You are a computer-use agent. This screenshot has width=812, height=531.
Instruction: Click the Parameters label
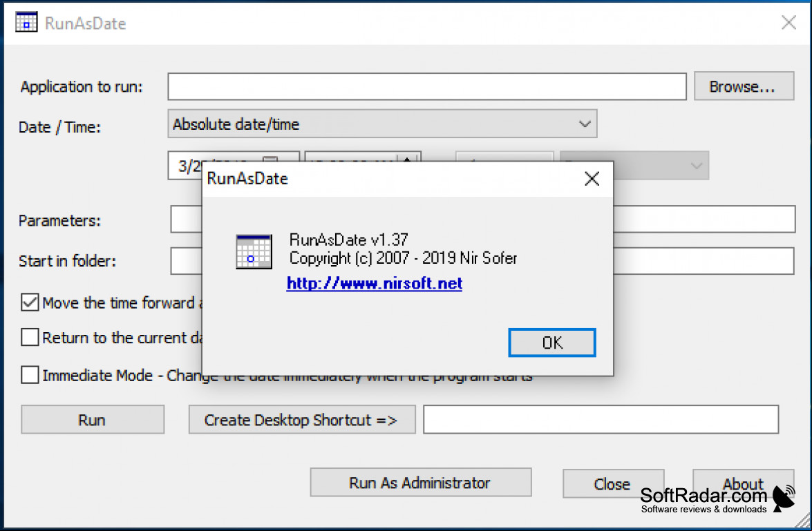[59, 220]
